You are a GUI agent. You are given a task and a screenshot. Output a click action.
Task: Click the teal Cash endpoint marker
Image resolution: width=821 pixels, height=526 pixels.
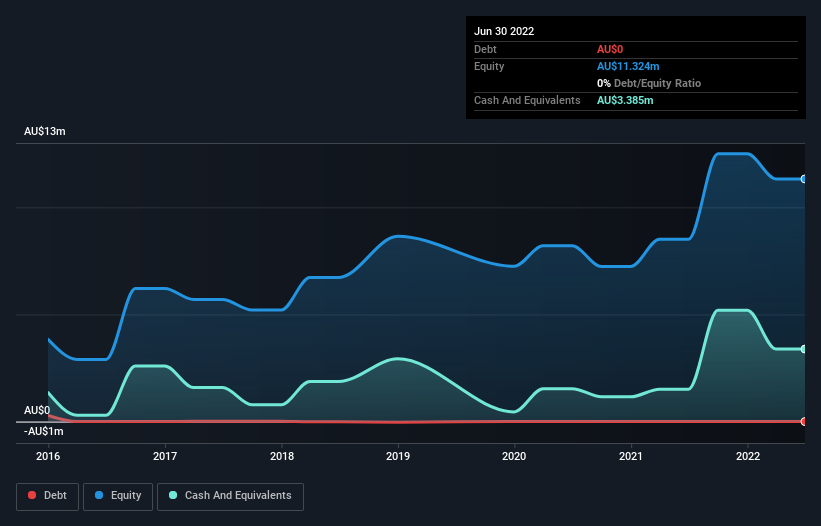point(804,349)
